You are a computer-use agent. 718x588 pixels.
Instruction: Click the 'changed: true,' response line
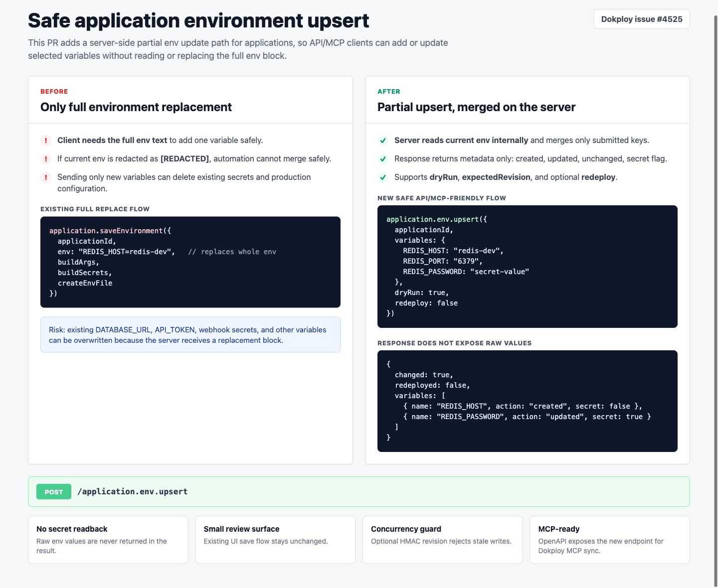point(424,375)
